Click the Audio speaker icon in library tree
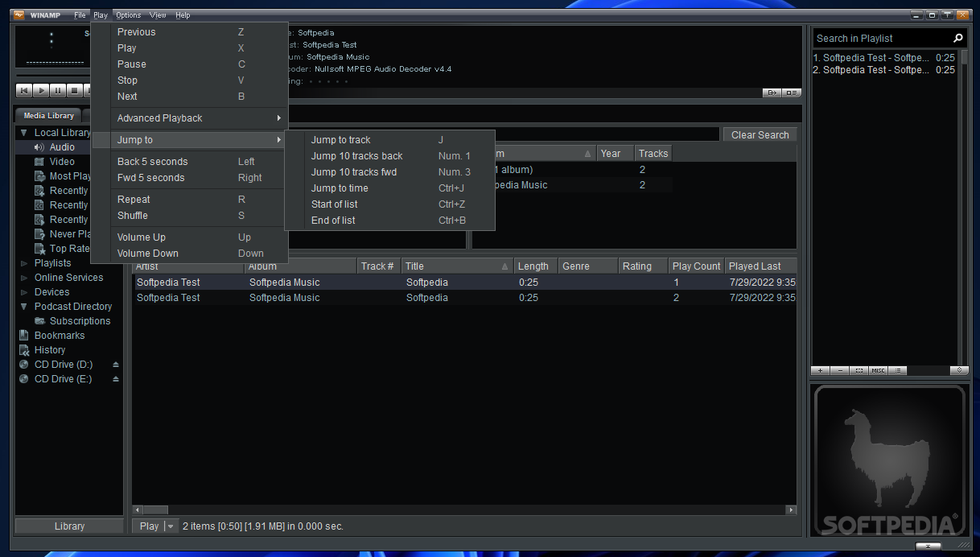 tap(39, 147)
